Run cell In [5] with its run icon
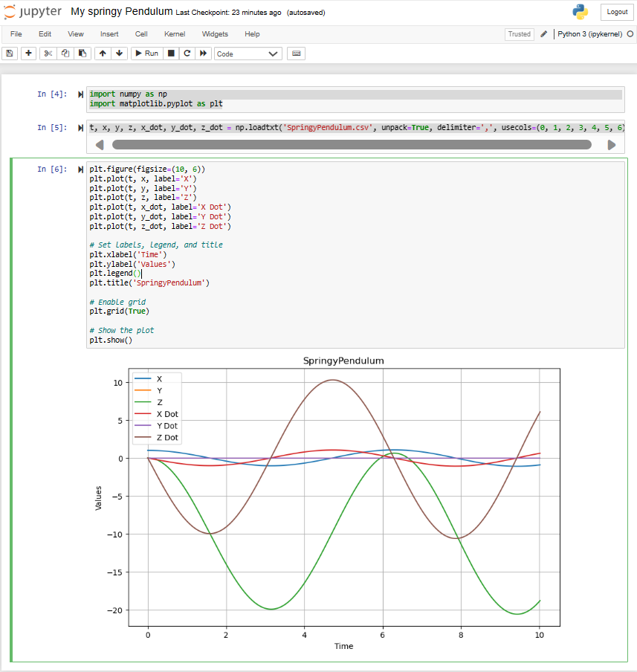The width and height of the screenshot is (637, 672). click(80, 128)
